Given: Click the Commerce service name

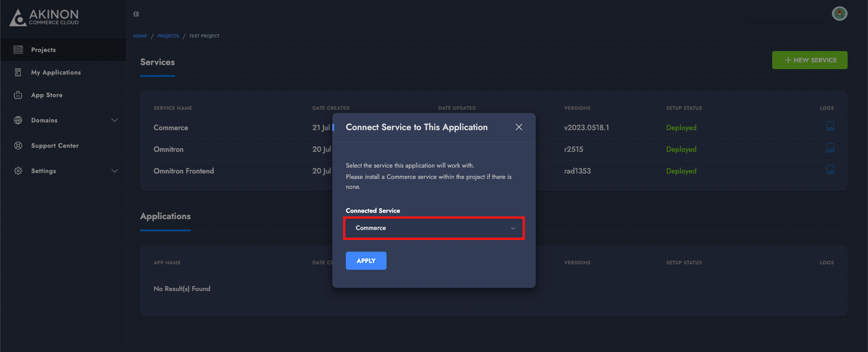Looking at the screenshot, I should tap(170, 127).
